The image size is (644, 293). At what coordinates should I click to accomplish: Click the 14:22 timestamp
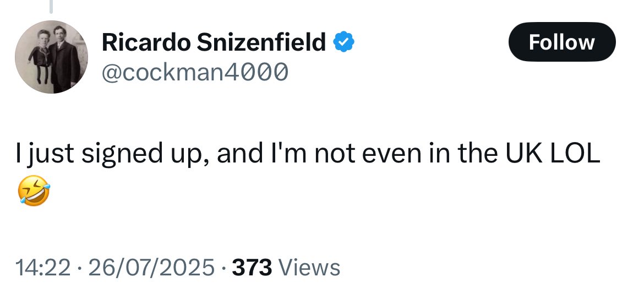pyautogui.click(x=43, y=268)
